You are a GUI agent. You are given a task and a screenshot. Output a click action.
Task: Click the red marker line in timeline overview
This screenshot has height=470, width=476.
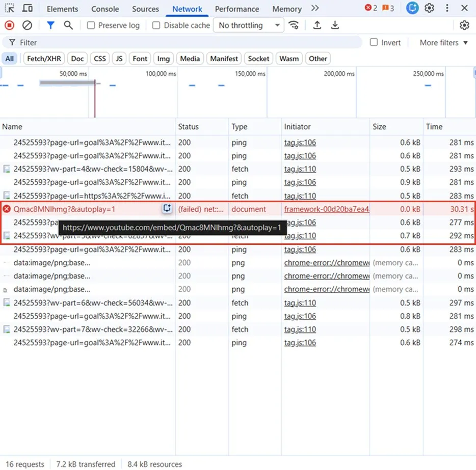(x=95, y=98)
